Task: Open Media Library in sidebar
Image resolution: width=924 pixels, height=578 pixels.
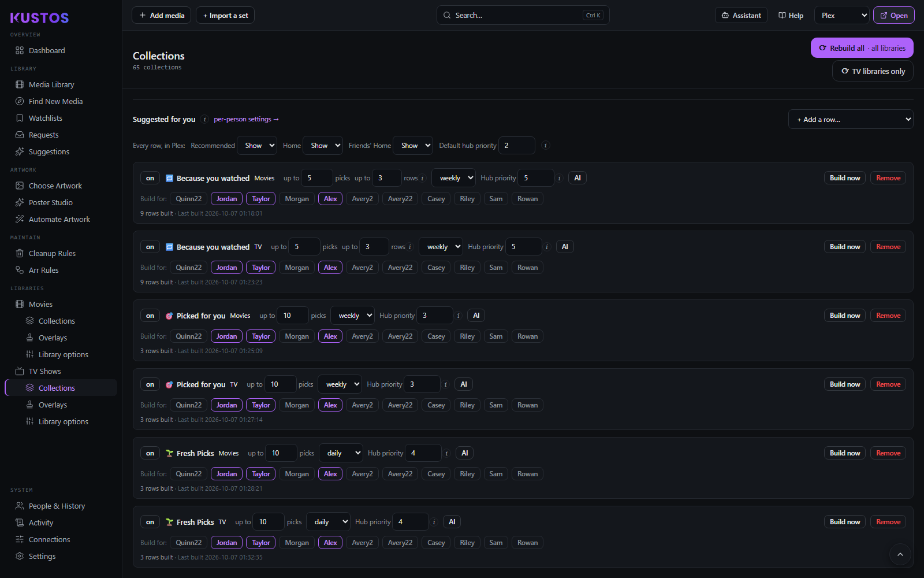Action: click(51, 84)
